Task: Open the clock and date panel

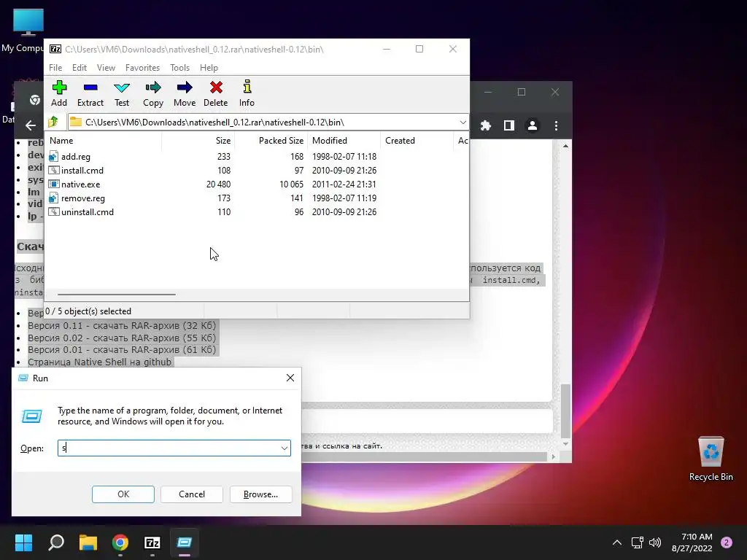Action: pos(692,542)
